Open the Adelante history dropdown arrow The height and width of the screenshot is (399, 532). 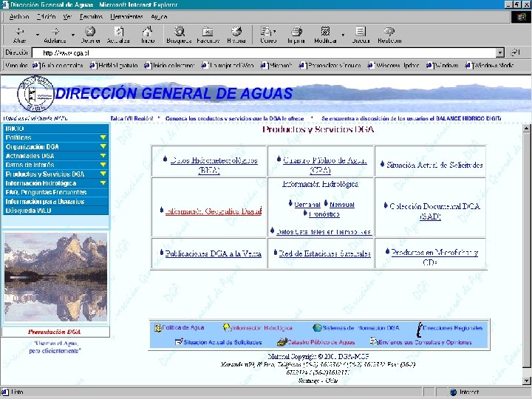click(x=73, y=35)
